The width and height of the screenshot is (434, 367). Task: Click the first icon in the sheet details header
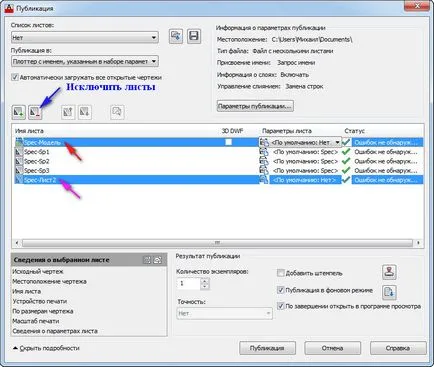[x=147, y=260]
